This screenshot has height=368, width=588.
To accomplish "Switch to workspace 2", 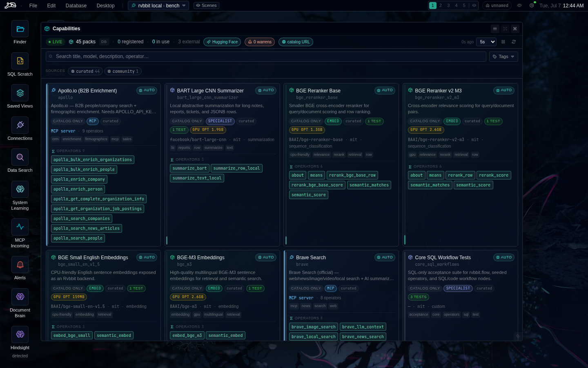I will (x=441, y=6).
